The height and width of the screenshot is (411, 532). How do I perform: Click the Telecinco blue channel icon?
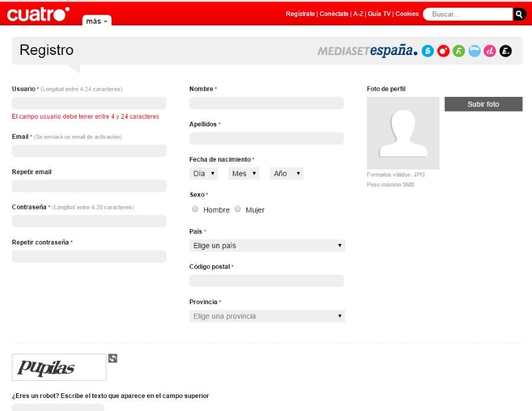(x=427, y=51)
